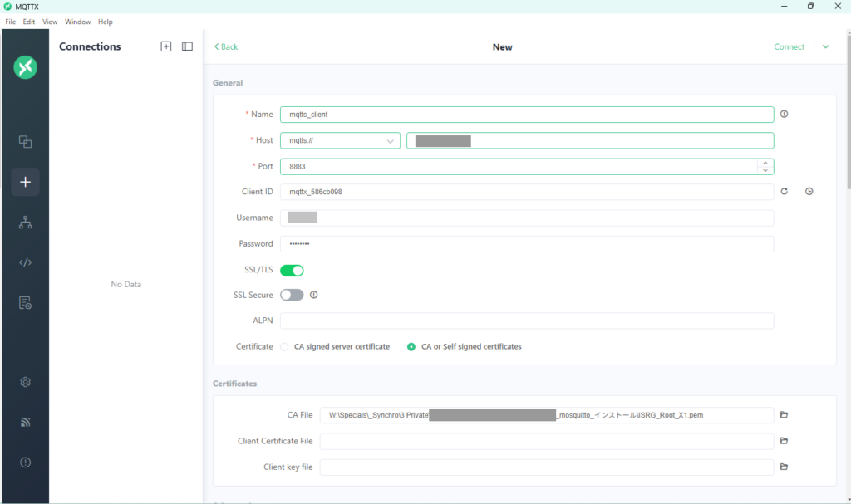Image resolution: width=851 pixels, height=504 pixels.
Task: Enable the SSL Secure switch
Action: click(x=292, y=295)
